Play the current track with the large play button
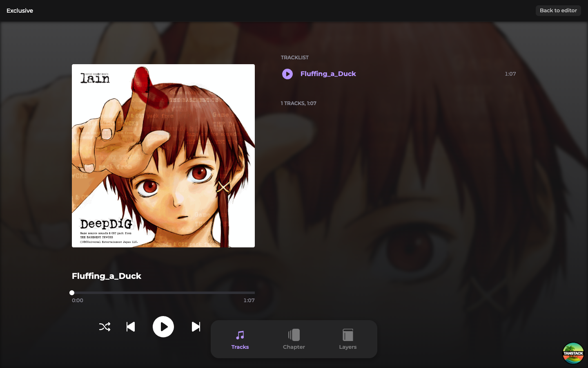 pos(163,327)
